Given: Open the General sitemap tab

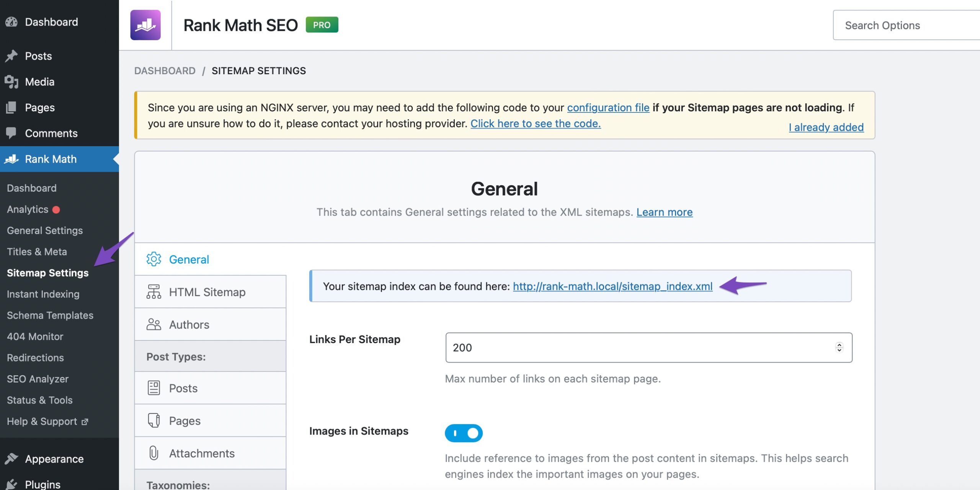Looking at the screenshot, I should (210, 259).
